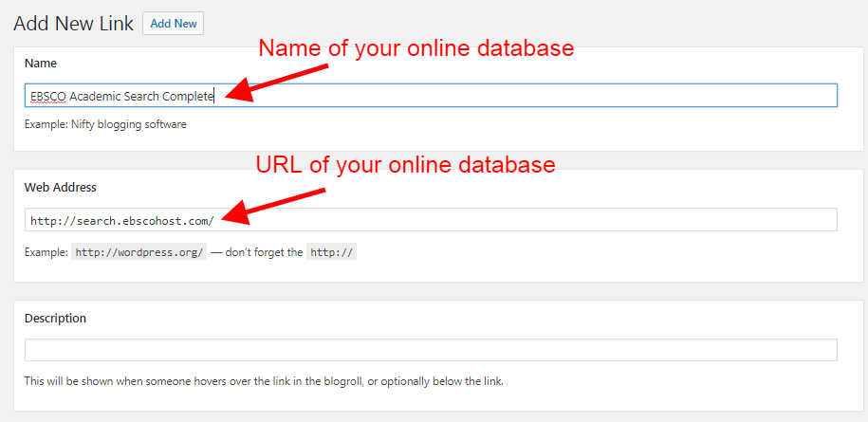Click into the Web Address field
Screen dimensions: 868x422
522,220
